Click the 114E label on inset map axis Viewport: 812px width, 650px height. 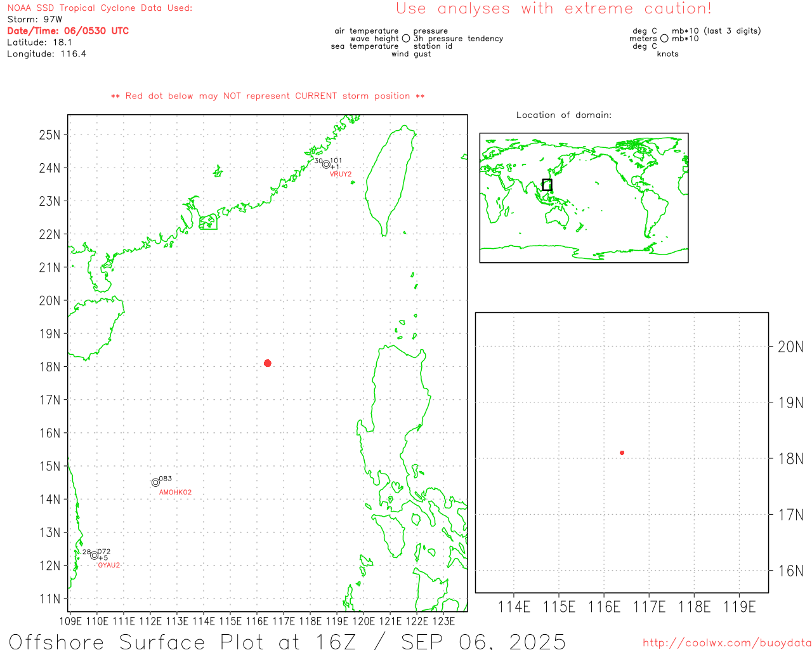pos(514,607)
